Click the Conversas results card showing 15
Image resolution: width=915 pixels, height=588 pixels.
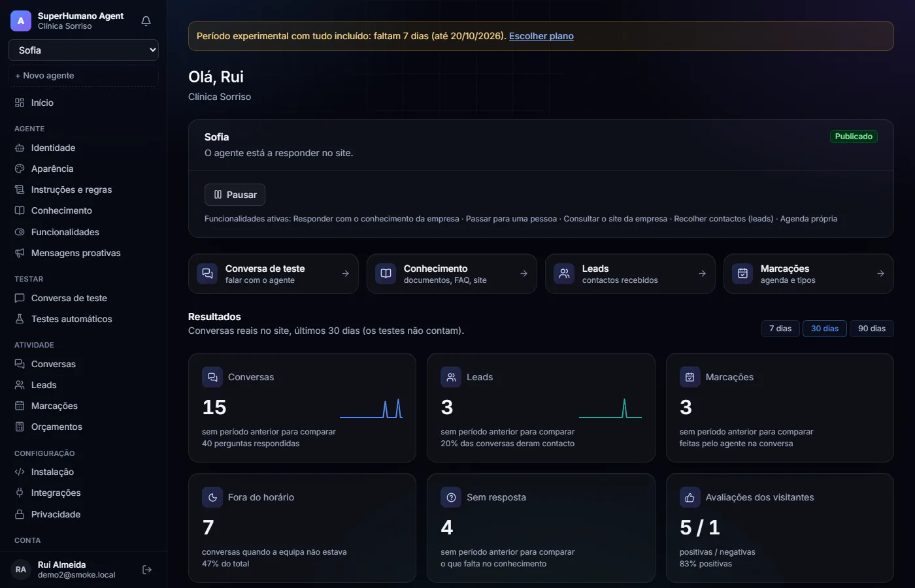[302, 408]
